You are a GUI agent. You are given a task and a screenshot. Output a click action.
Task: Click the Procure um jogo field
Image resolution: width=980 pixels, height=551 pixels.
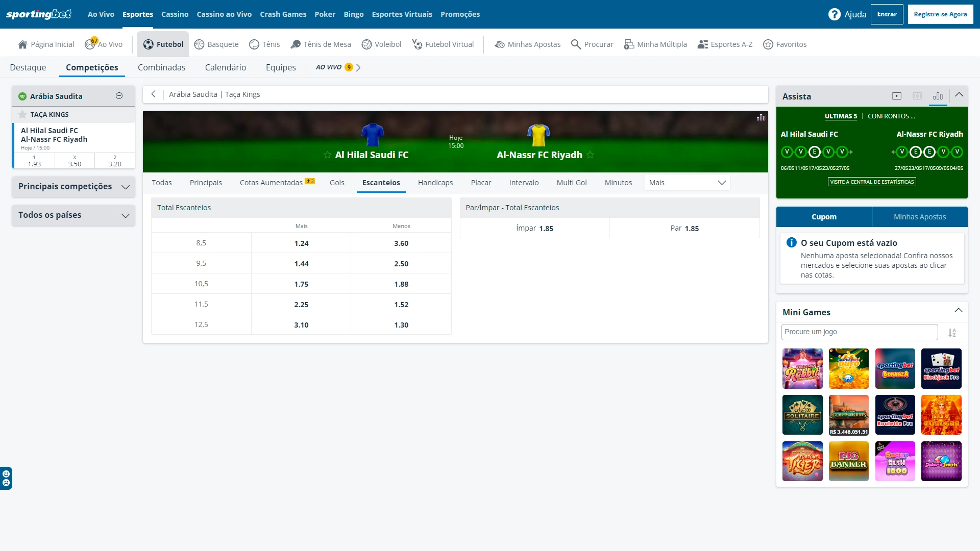coord(860,332)
